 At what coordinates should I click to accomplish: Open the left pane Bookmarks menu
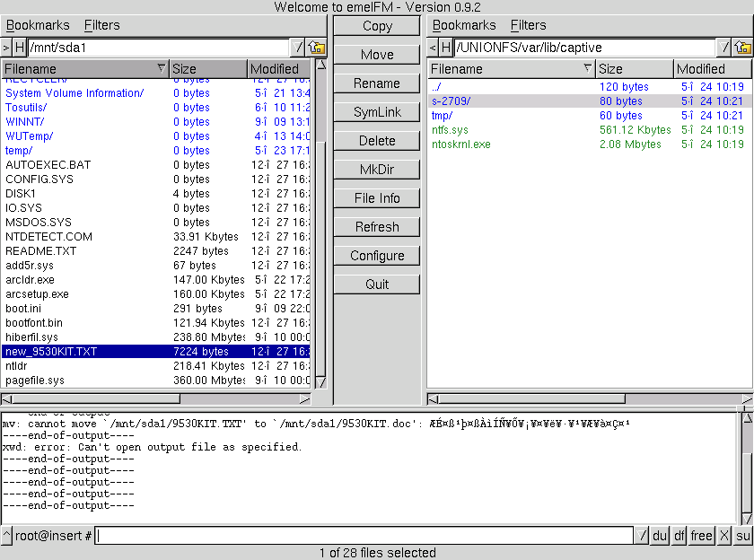pos(37,25)
